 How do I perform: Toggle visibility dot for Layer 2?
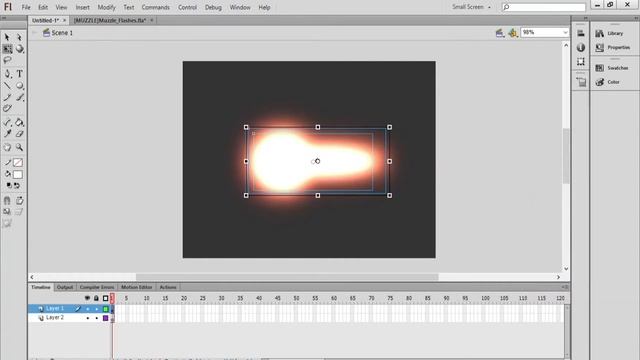pyautogui.click(x=87, y=318)
